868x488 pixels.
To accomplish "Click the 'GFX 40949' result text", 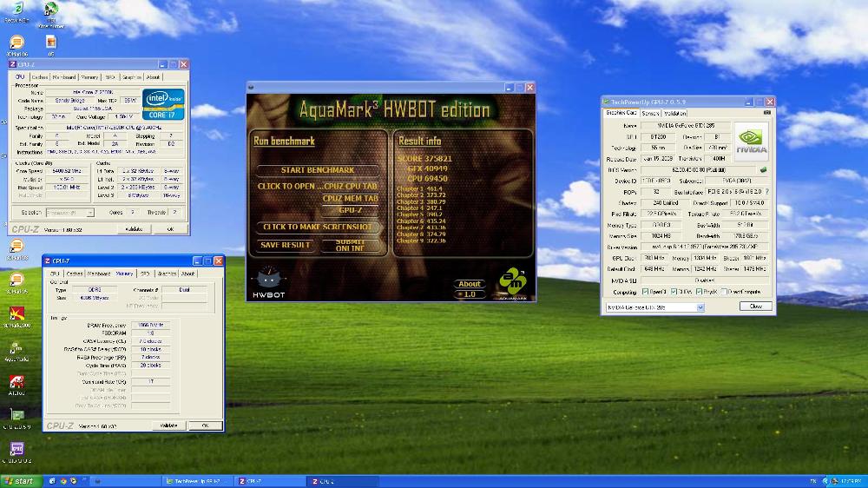I will (x=427, y=168).
